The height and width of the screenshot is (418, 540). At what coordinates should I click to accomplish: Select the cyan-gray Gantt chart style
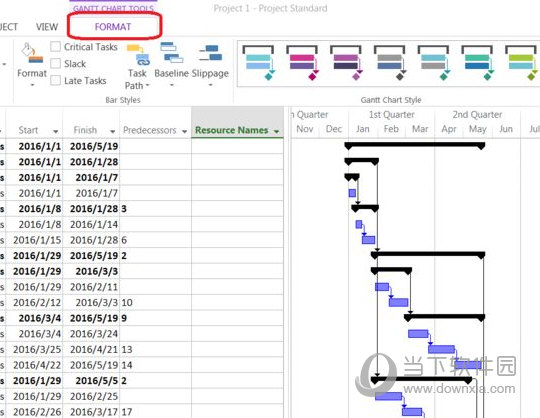click(x=434, y=63)
